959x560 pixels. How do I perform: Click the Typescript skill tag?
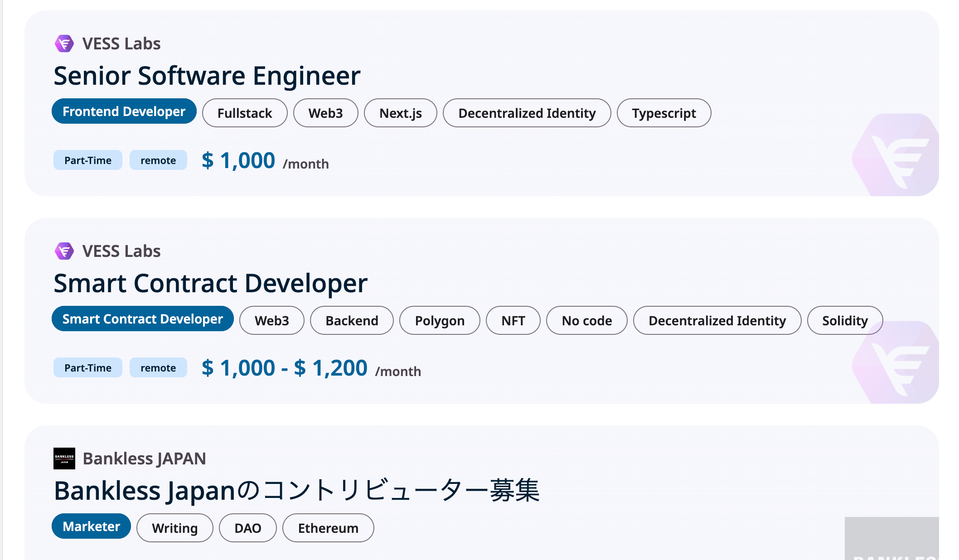[664, 113]
